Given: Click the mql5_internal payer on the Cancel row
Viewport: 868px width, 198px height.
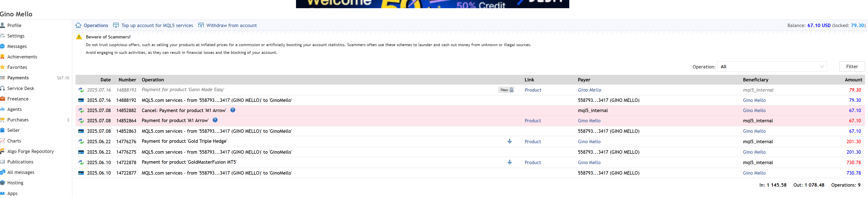Looking at the screenshot, I should coord(593,110).
